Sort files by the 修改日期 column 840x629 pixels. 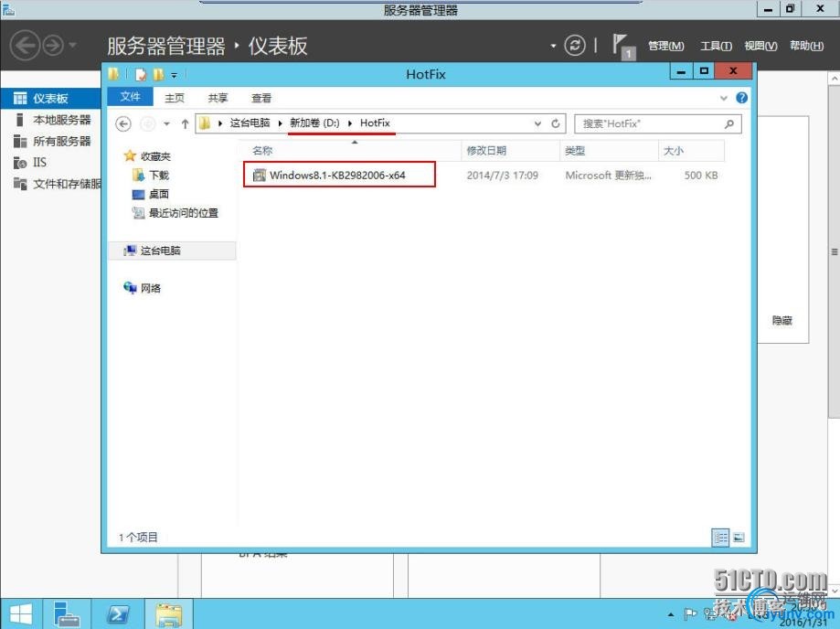510,151
